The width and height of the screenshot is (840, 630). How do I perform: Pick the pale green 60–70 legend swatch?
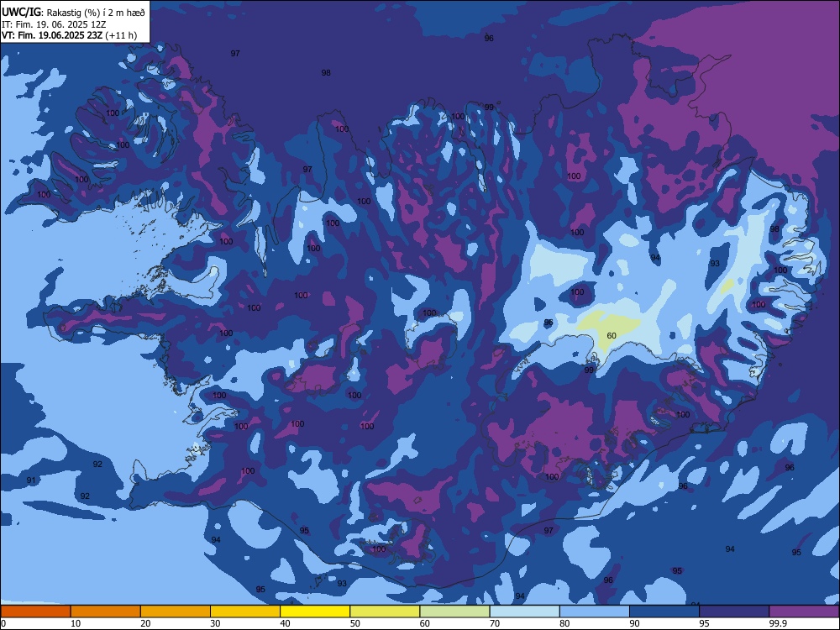(454, 612)
